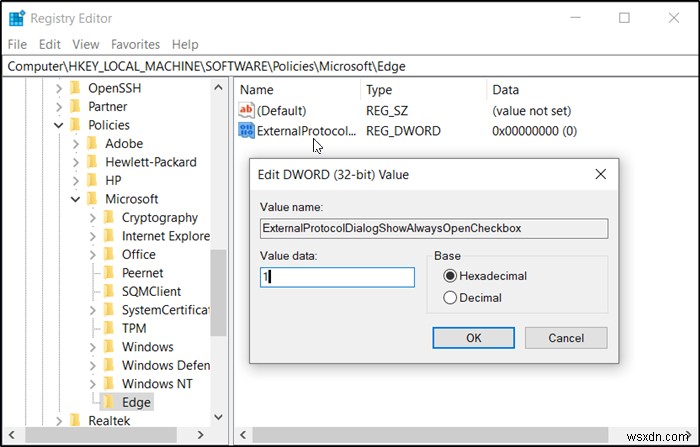Screen dimensions: 700x447
Task: Click the Windows folder icon
Action: (109, 347)
